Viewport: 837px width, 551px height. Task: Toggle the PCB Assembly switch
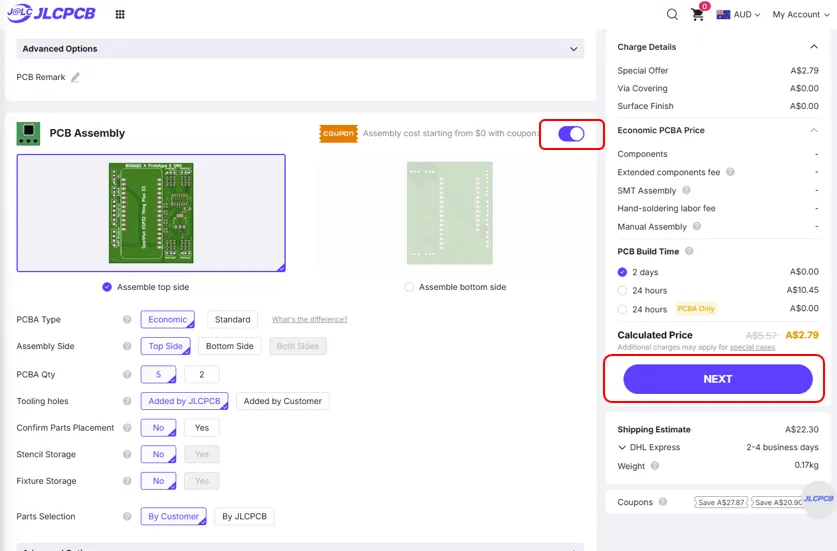coord(571,133)
